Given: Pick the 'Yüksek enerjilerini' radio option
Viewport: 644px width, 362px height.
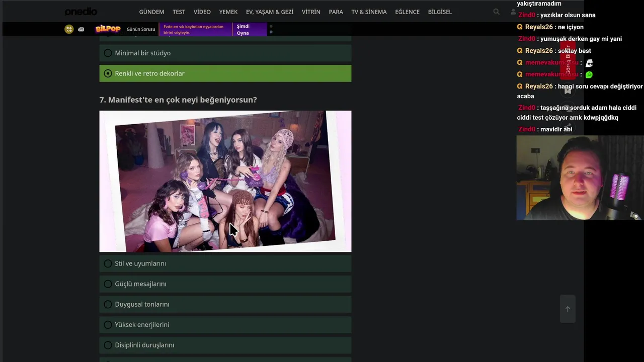Looking at the screenshot, I should click(225, 325).
